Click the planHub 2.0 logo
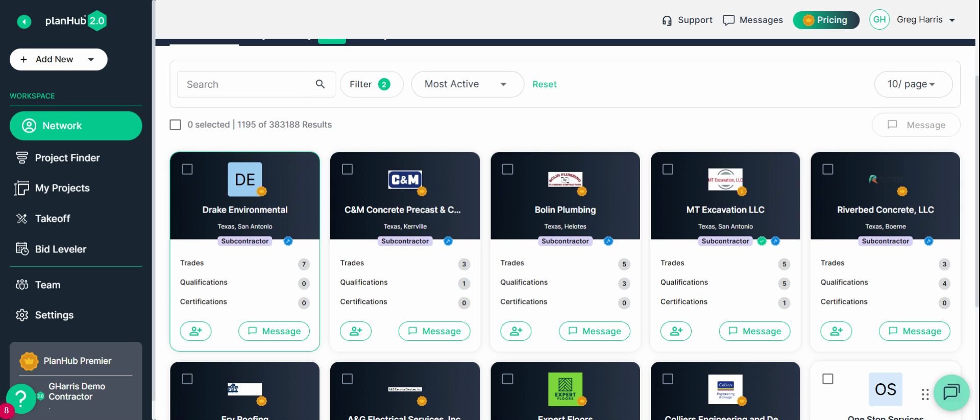980x420 pixels. pos(76,21)
